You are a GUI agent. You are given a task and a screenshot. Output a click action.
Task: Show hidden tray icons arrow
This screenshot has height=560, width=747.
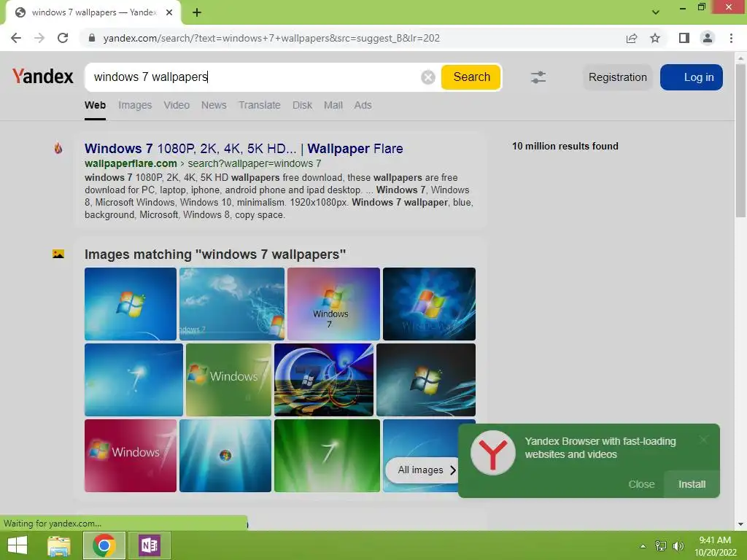click(x=643, y=546)
